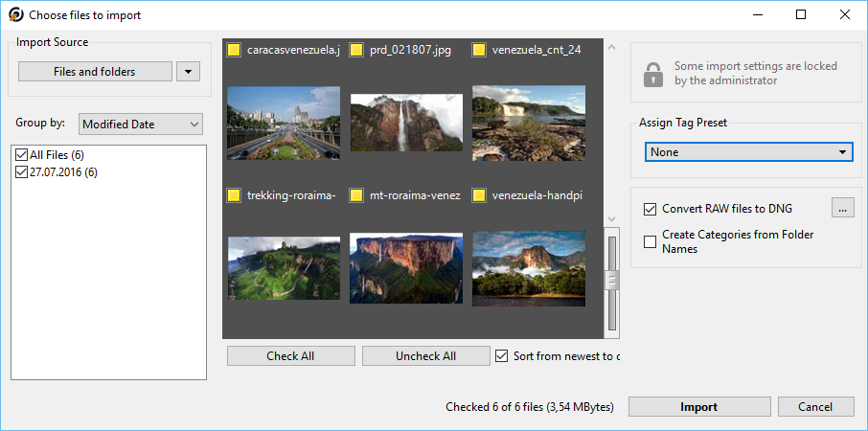Click the padlock icon in locked settings notice

pyautogui.click(x=653, y=74)
